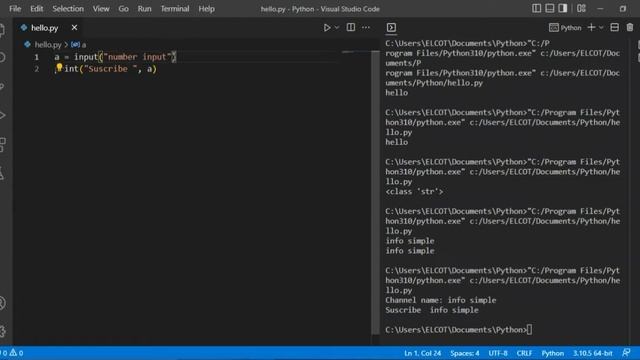This screenshot has width=640, height=360.
Task: Change indentation via Spaces: 4
Action: (x=465, y=353)
